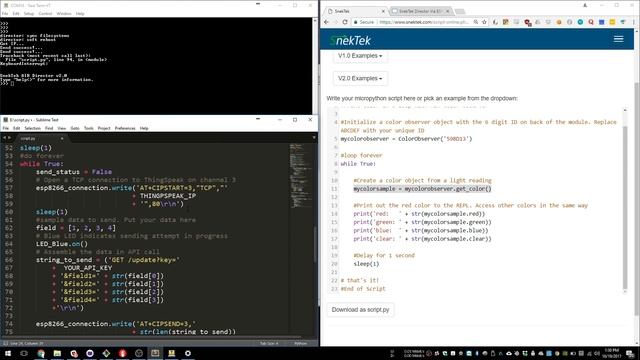Open Tera Term Window menu
The image size is (640, 360).
[x=64, y=13]
